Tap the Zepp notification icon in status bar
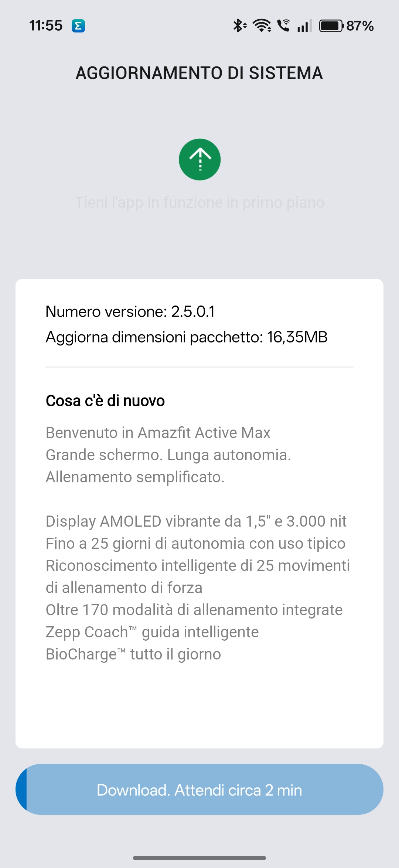Image resolution: width=399 pixels, height=868 pixels. pos(78,26)
